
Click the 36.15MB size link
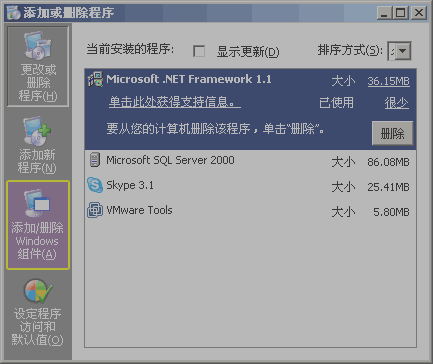[x=388, y=81]
